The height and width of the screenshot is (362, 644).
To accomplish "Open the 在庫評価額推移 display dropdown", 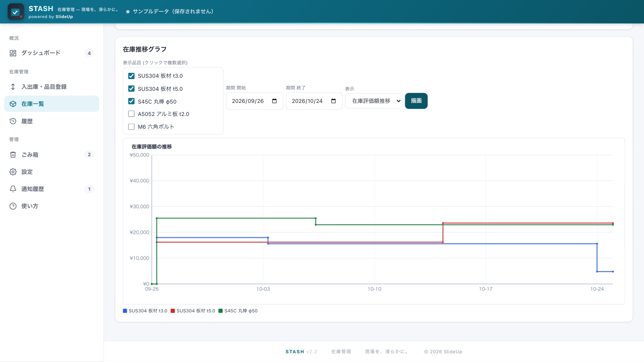I will coord(374,101).
